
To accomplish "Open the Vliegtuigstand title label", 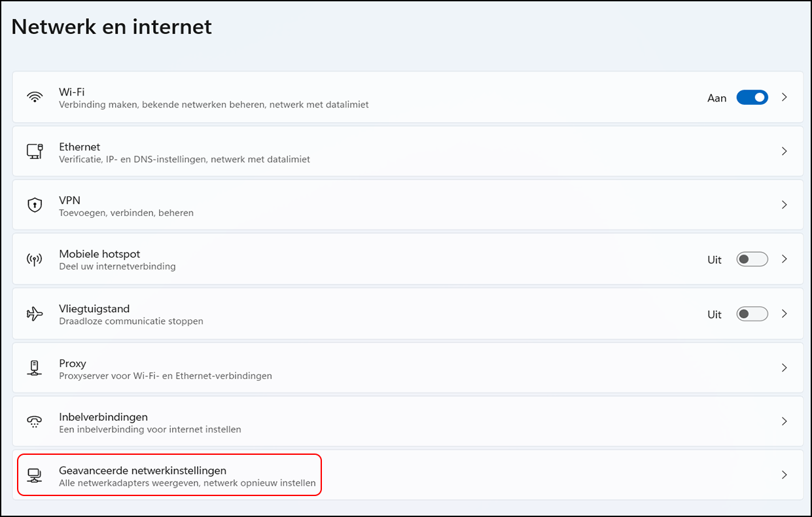I will point(94,308).
